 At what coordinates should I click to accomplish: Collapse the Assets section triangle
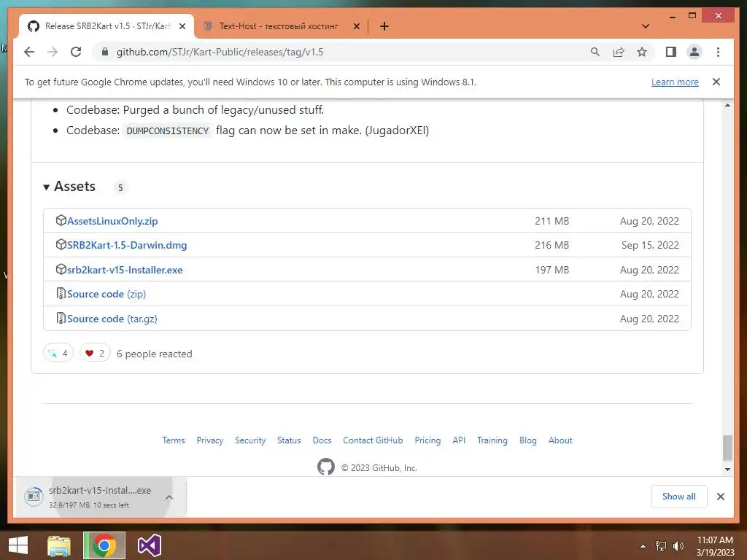tap(46, 187)
